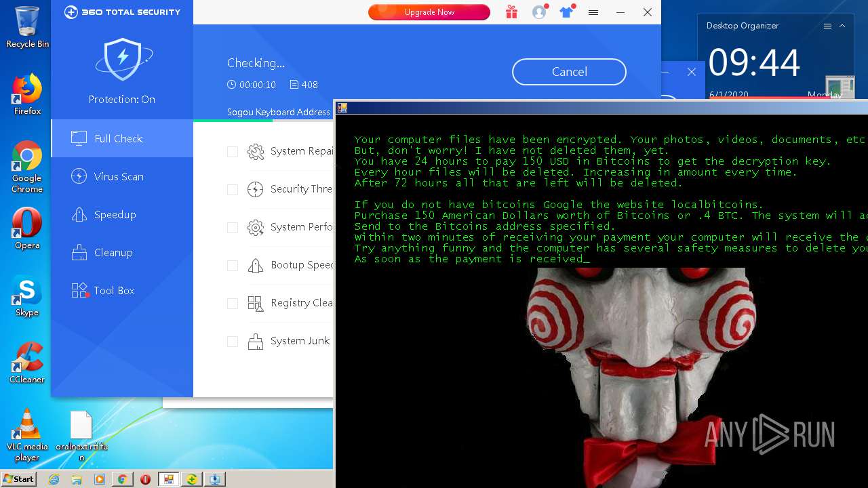Open Windows Media Player from taskbar
Image resolution: width=868 pixels, height=488 pixels.
click(x=100, y=479)
